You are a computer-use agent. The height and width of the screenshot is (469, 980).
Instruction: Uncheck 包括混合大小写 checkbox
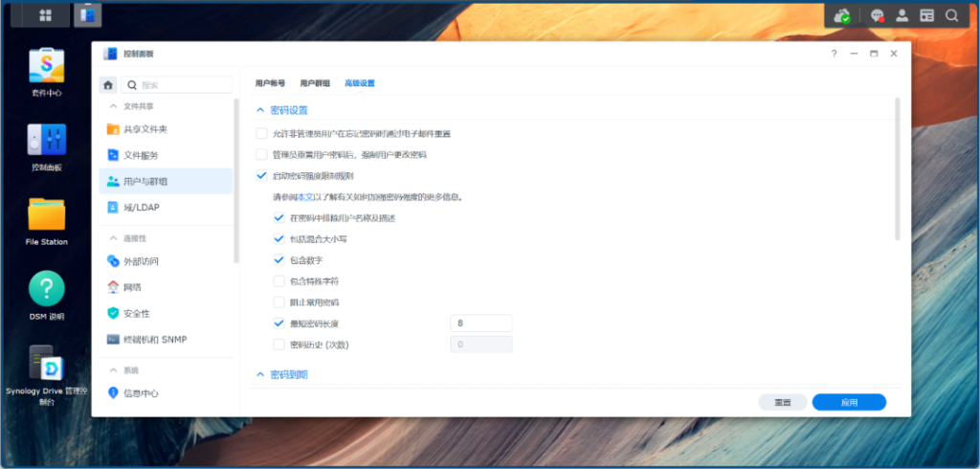click(x=278, y=239)
